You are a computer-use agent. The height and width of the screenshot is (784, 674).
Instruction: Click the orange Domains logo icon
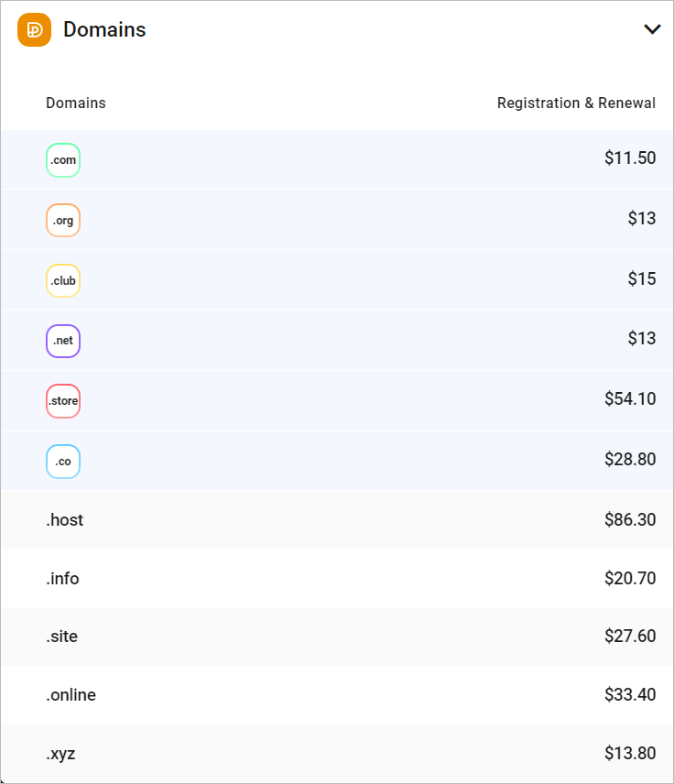pyautogui.click(x=34, y=29)
